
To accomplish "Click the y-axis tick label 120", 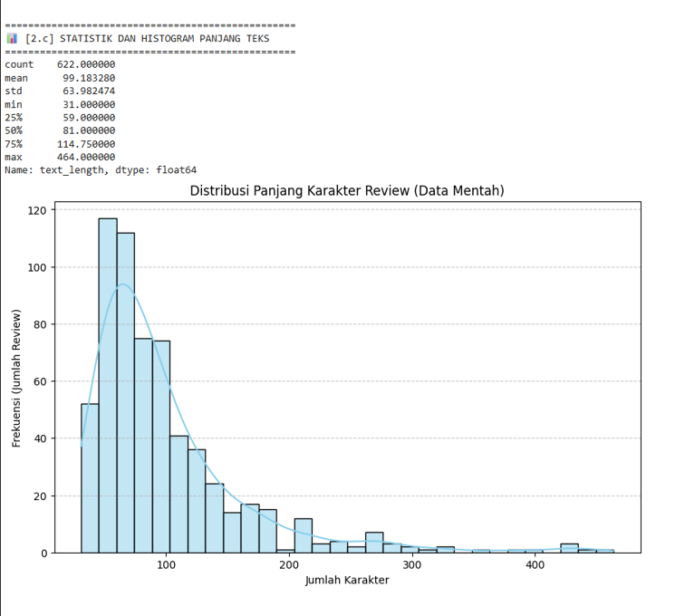I will click(x=37, y=210).
